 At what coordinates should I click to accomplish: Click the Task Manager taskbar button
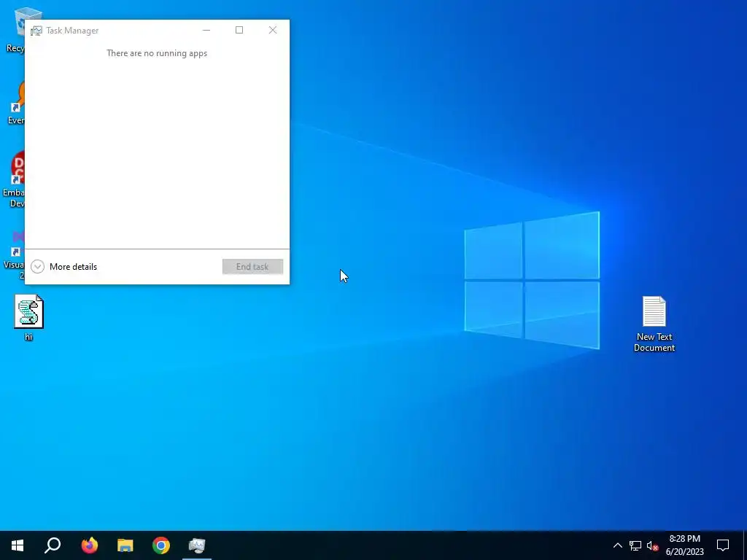(x=197, y=545)
